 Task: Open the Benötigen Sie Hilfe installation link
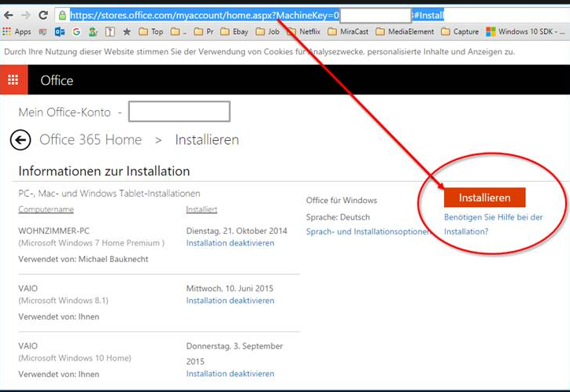click(x=494, y=224)
